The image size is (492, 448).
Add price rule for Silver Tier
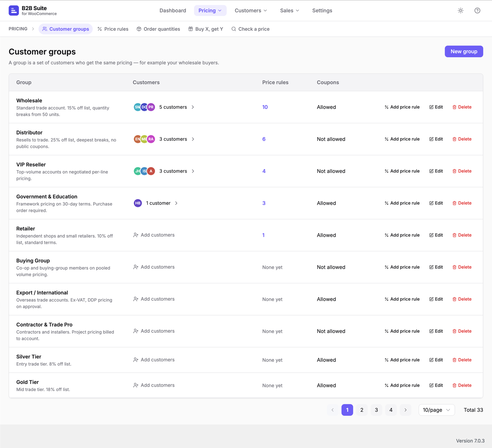(402, 360)
